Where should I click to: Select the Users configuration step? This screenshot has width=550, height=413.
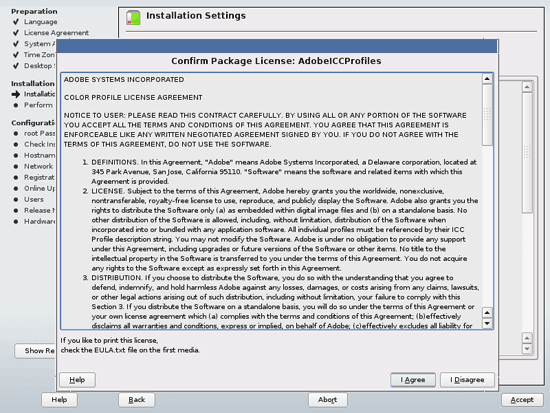[34, 199]
